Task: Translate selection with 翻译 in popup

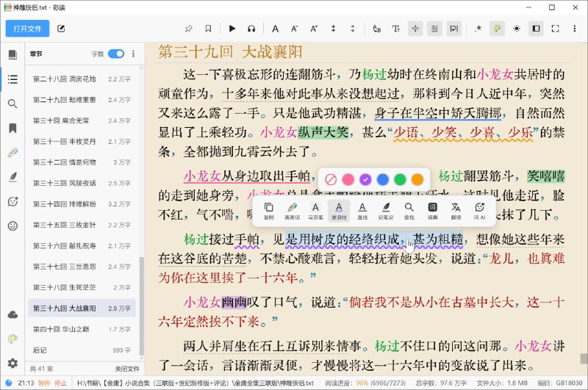Action: tap(456, 211)
